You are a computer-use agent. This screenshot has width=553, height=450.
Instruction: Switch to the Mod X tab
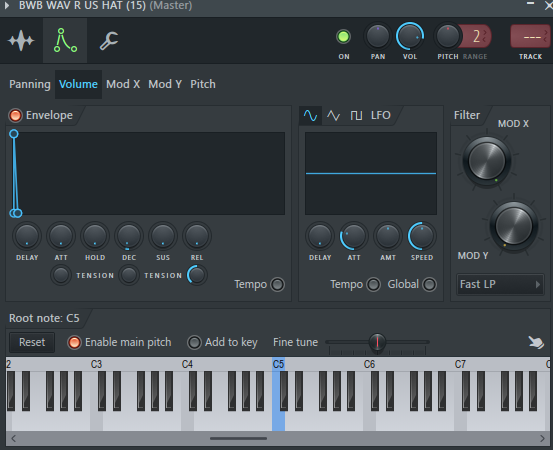coord(123,84)
